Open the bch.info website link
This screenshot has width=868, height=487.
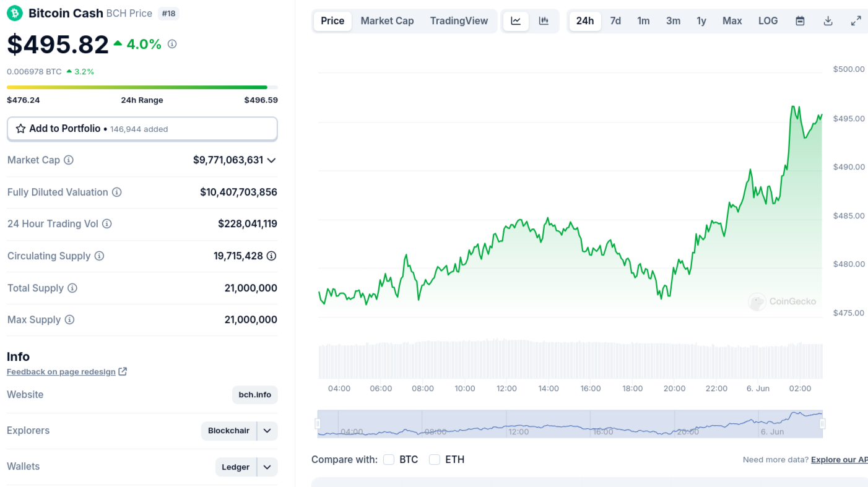coord(254,395)
